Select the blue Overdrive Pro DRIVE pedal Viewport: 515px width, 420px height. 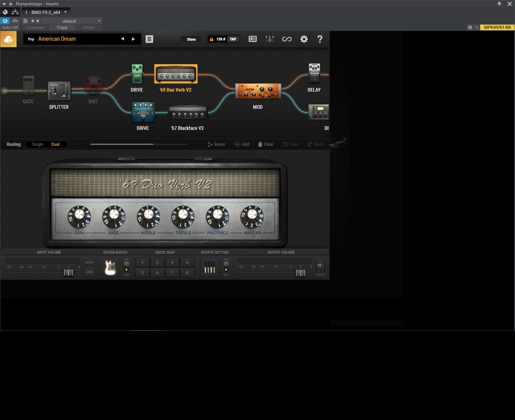143,112
